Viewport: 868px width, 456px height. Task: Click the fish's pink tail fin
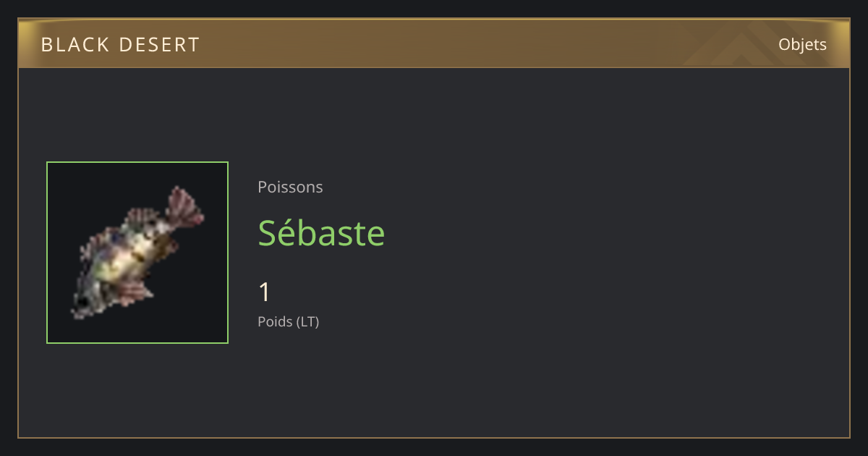[x=186, y=208]
